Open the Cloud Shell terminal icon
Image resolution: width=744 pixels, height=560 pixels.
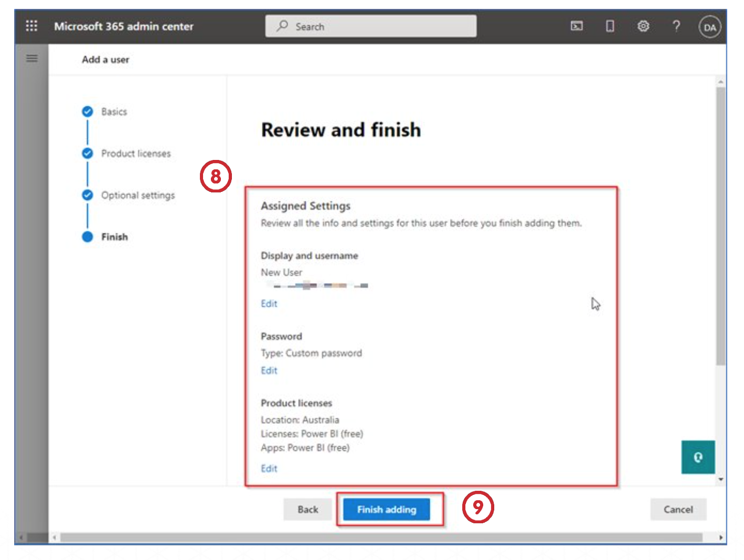tap(577, 26)
